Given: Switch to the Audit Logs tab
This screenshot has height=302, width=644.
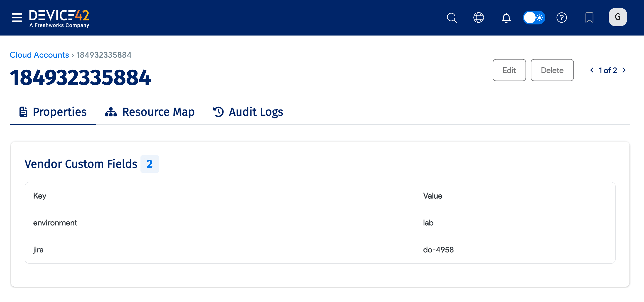Looking at the screenshot, I should click(x=255, y=112).
